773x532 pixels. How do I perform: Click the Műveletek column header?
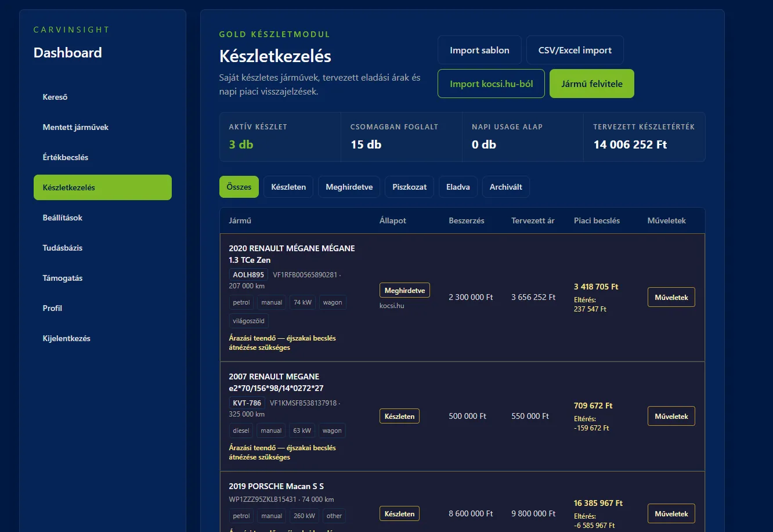[x=667, y=220]
